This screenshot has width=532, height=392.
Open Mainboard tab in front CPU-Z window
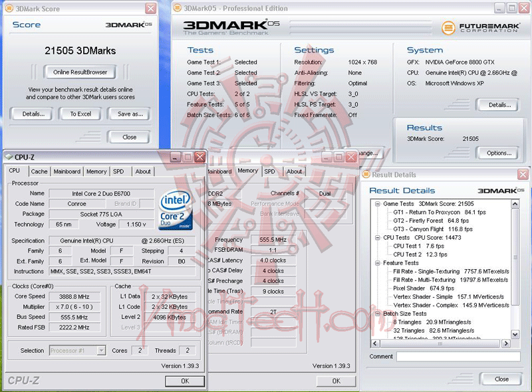67,171
